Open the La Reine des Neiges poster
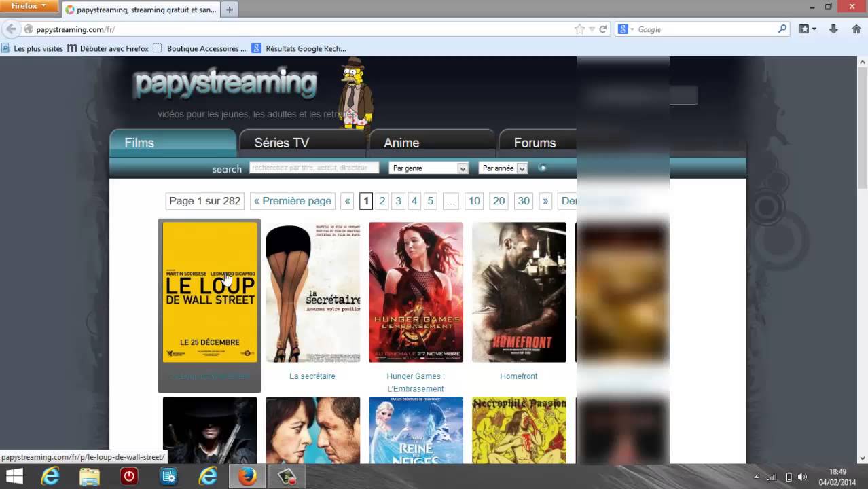Image resolution: width=868 pixels, height=489 pixels. (x=416, y=430)
